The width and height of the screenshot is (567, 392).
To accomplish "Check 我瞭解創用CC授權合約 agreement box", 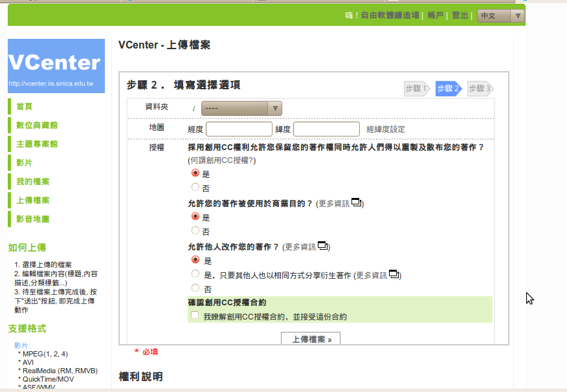I will point(195,316).
